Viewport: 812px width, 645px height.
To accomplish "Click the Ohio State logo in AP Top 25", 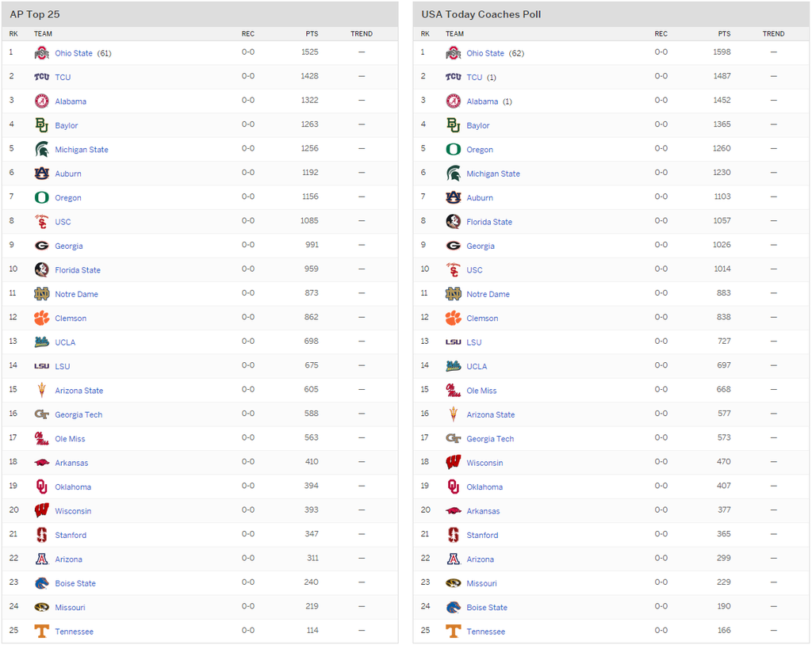I will (41, 53).
